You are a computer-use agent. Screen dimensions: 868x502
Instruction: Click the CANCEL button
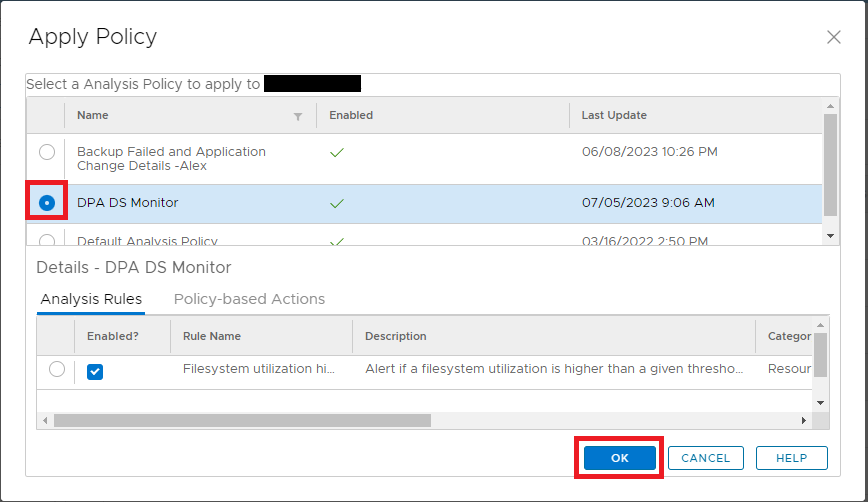[x=706, y=458]
